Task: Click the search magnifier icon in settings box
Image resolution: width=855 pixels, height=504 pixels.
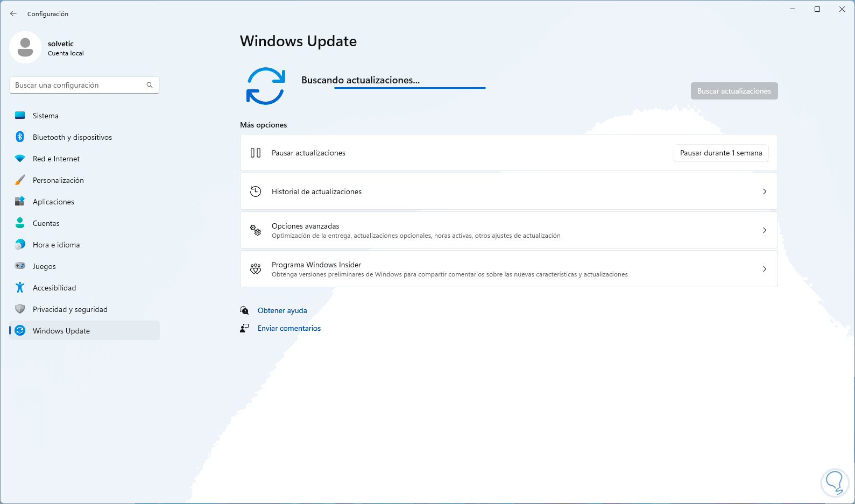Action: point(150,85)
